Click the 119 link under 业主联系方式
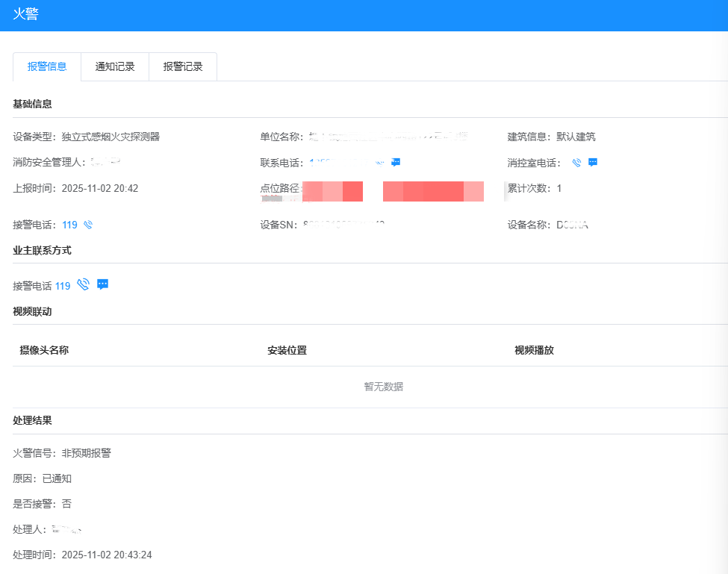The width and height of the screenshot is (728, 574). (63, 286)
